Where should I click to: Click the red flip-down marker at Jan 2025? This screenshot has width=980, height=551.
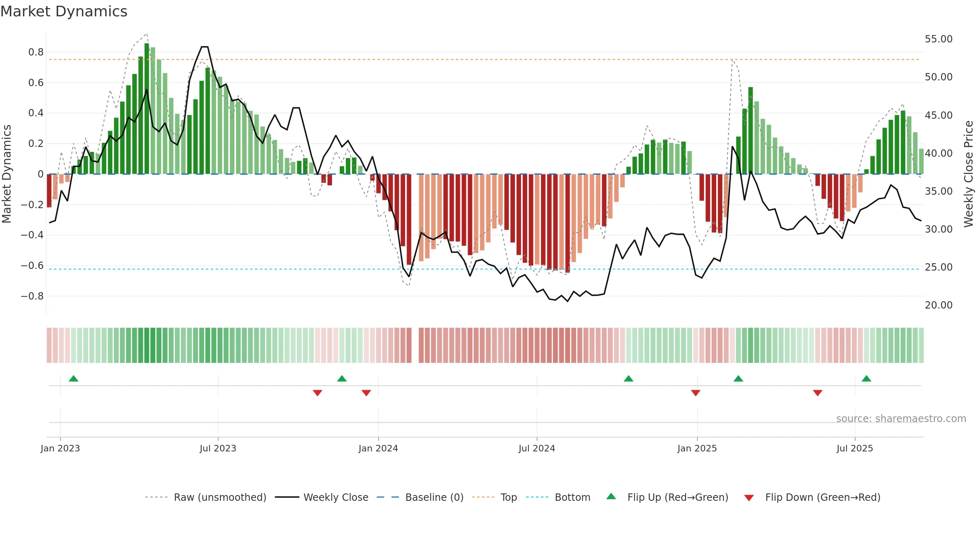(x=696, y=393)
